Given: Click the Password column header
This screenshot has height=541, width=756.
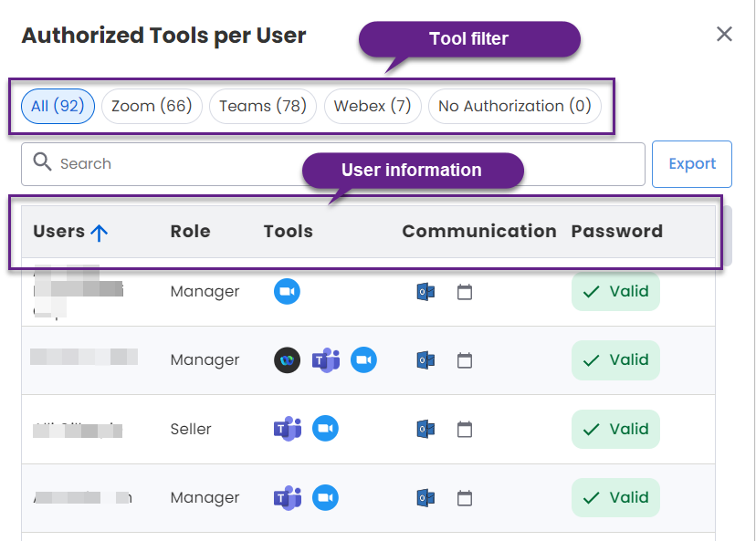Looking at the screenshot, I should tap(617, 232).
